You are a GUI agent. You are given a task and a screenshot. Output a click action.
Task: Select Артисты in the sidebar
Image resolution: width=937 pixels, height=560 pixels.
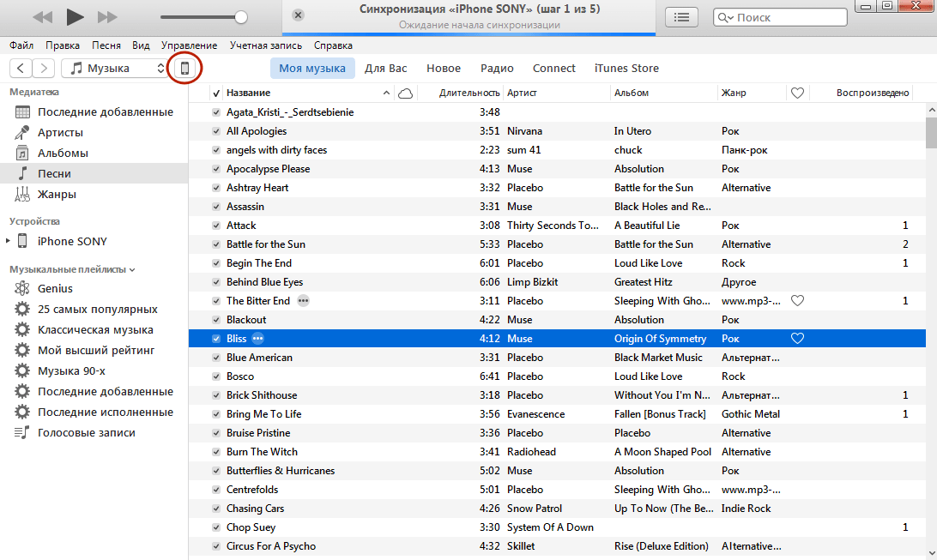(94, 133)
